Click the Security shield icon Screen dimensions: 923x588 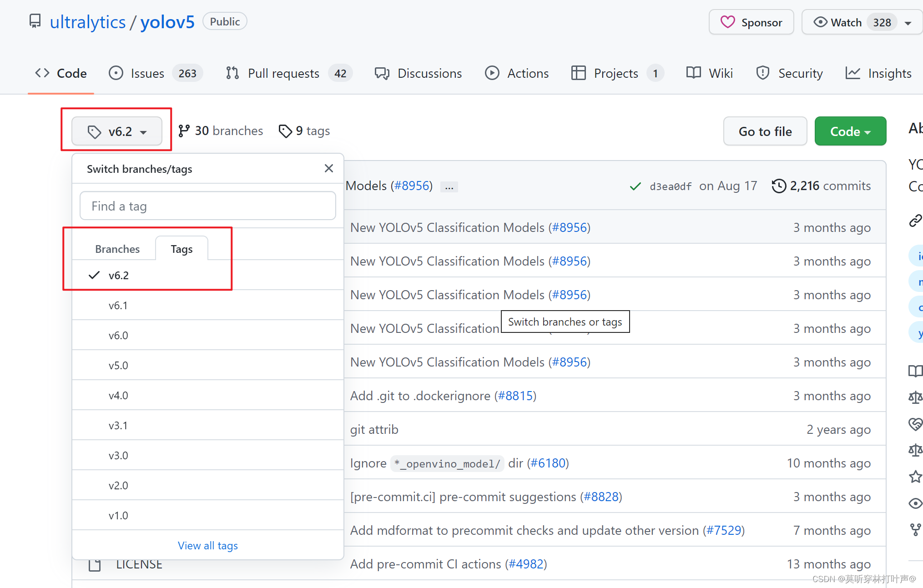(763, 73)
